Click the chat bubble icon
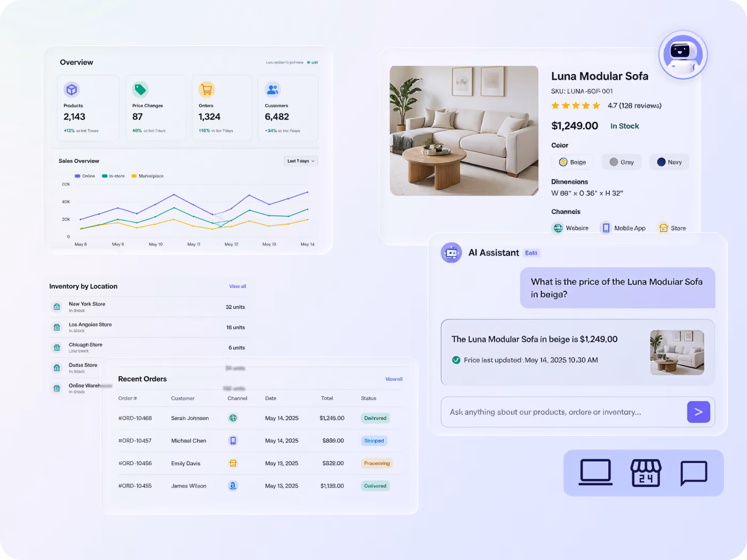 click(x=694, y=473)
